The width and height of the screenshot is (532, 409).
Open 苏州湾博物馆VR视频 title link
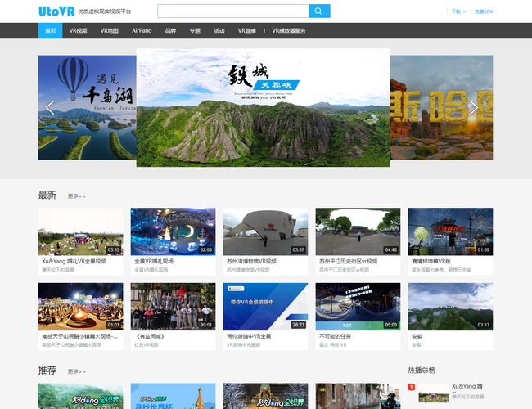(x=251, y=262)
